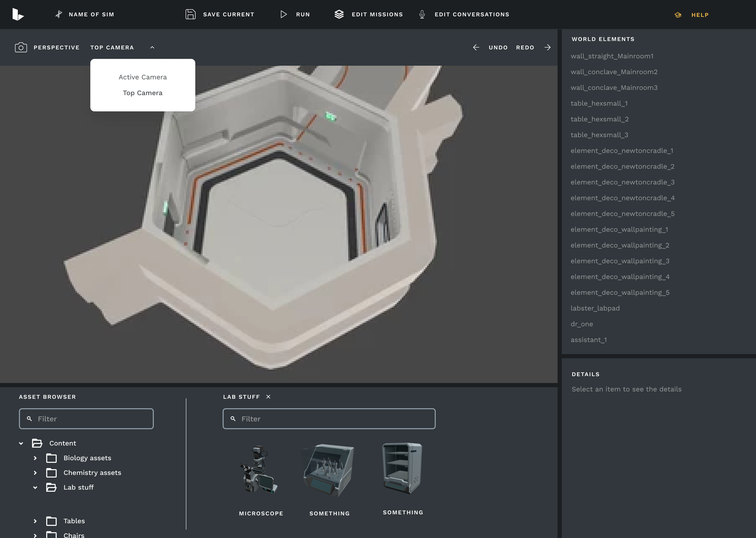Screen dimensions: 756x538
Task: Click the Tables folder icon
Action: [x=51, y=521]
